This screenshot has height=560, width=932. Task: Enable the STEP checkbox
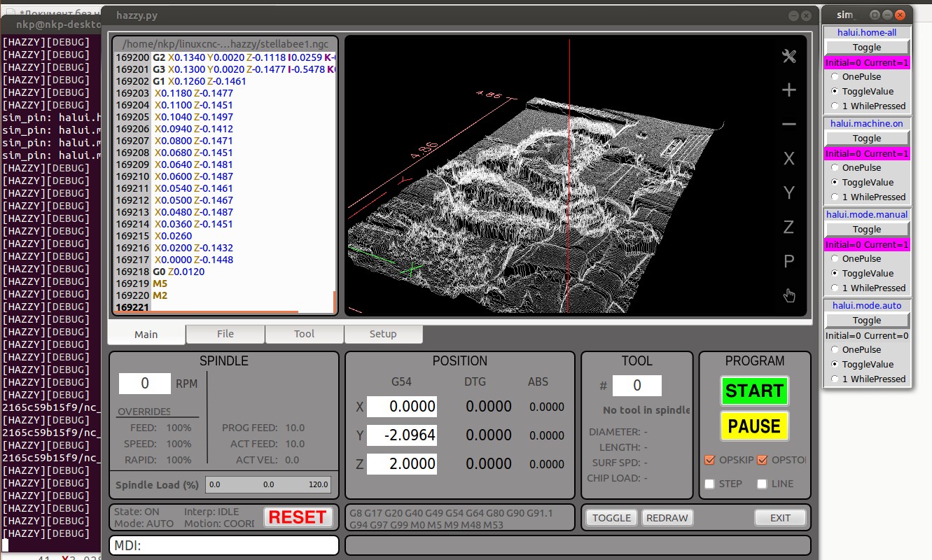(x=710, y=484)
